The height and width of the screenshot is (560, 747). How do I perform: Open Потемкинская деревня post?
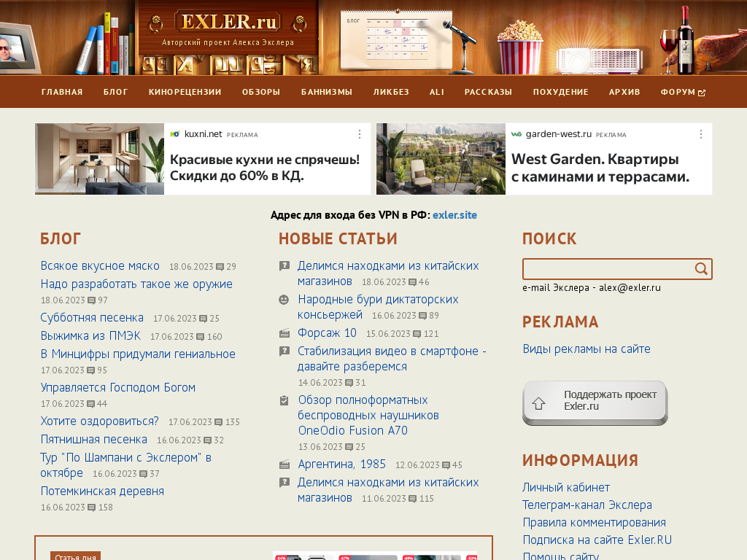pyautogui.click(x=102, y=491)
